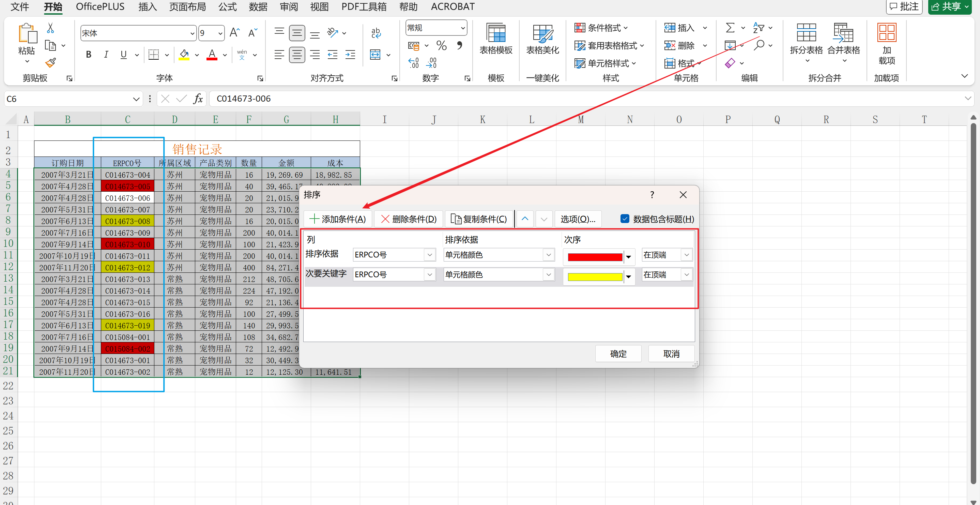Image resolution: width=980 pixels, height=505 pixels.
Task: Uncheck 数据包含标题(H) in the sort dialog
Action: tap(625, 219)
